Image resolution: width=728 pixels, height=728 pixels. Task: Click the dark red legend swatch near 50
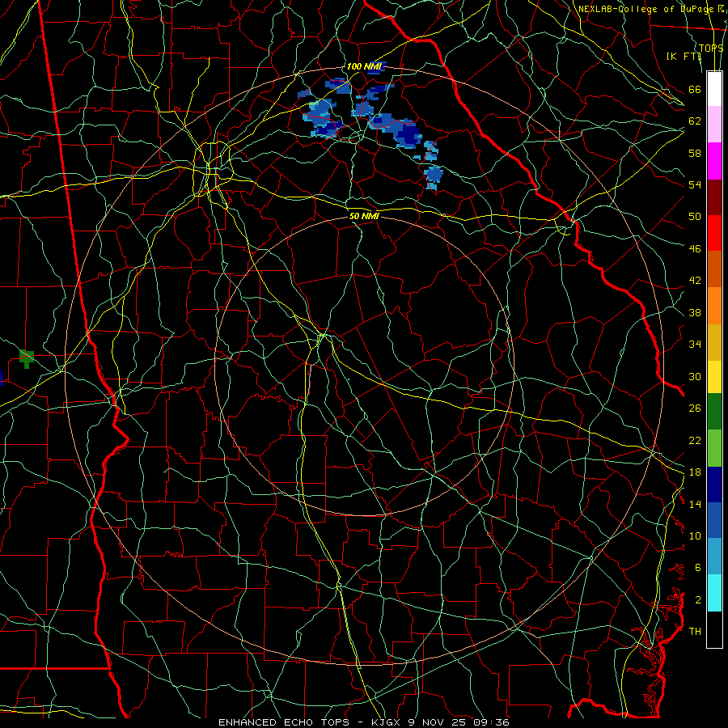click(714, 197)
